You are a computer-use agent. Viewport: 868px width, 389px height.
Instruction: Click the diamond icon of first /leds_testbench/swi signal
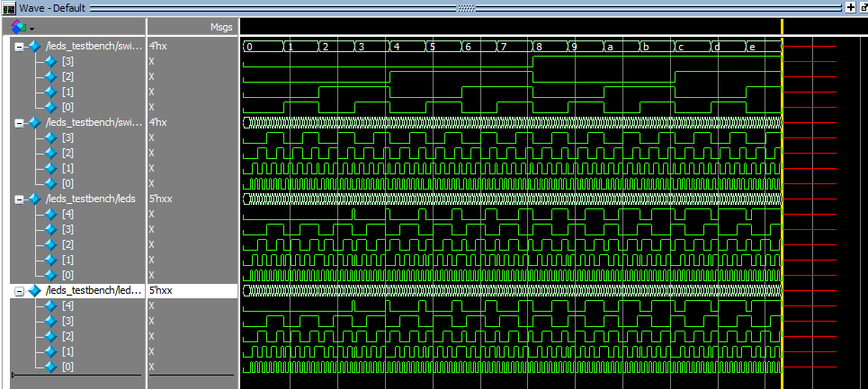coord(35,46)
